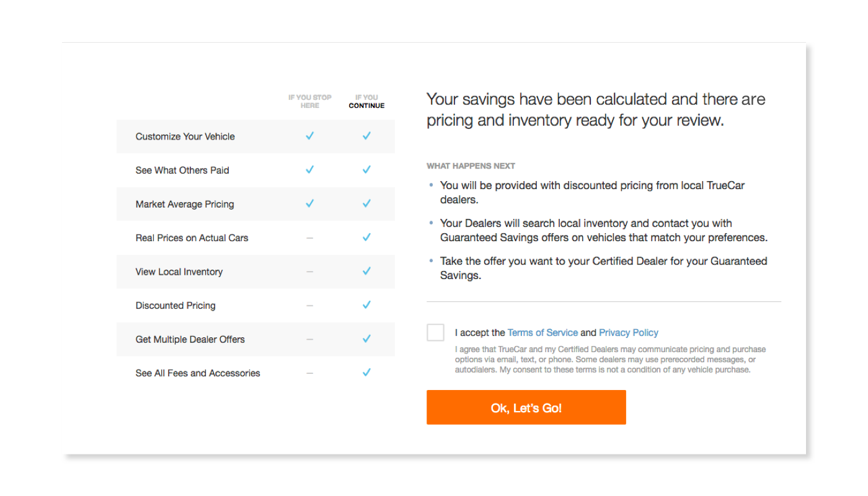Select the IF YOU STOP HERE column header

309,102
